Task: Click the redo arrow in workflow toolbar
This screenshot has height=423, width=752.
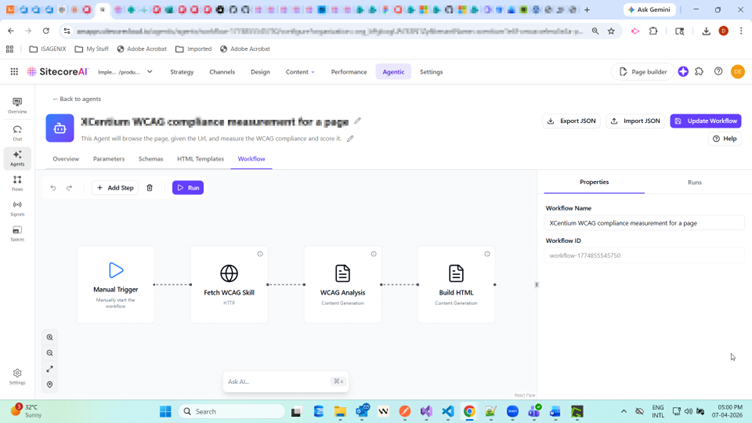Action: coord(69,188)
